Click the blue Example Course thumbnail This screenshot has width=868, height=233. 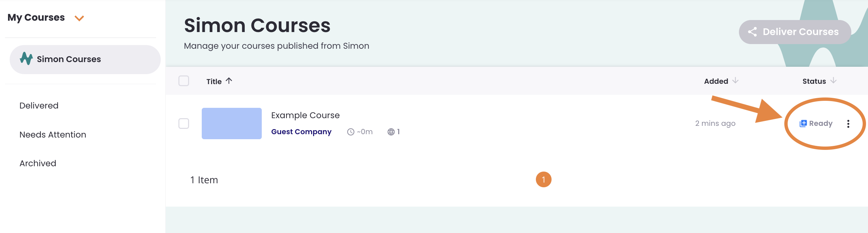(x=231, y=124)
